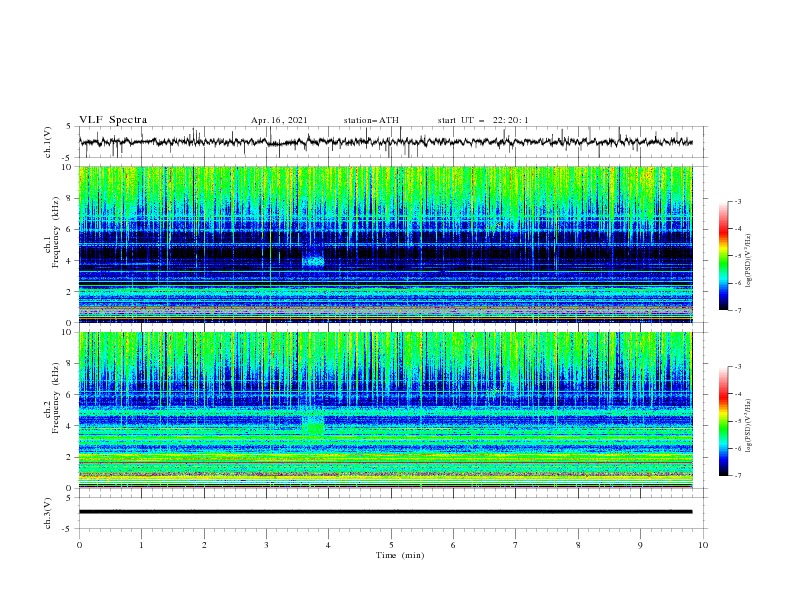792x612 pixels.
Task: Click the 4 kHz emission patch in ch.1 spectrogram
Action: (x=313, y=261)
